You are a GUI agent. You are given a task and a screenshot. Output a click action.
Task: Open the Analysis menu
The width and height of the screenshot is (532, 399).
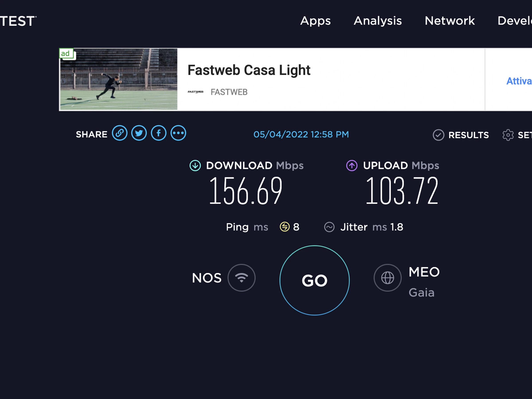click(x=377, y=21)
